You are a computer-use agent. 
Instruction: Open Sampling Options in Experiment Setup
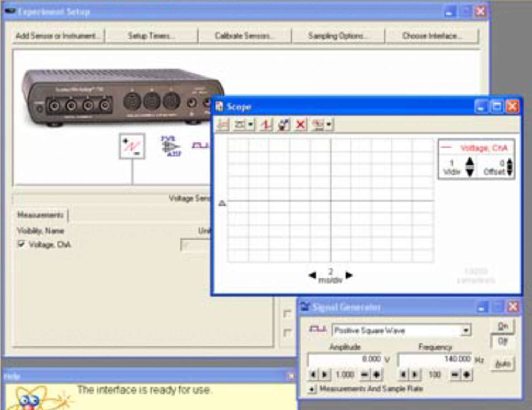click(337, 36)
